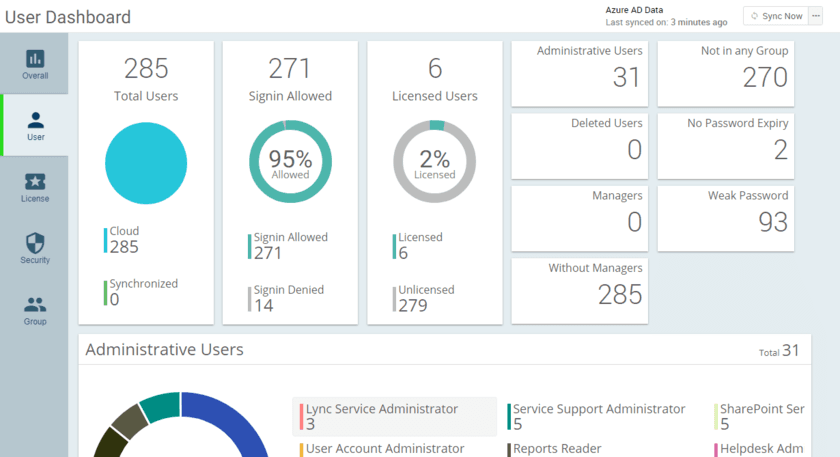Open the Overall dashboard chart icon
This screenshot has height=457, width=840.
click(35, 59)
